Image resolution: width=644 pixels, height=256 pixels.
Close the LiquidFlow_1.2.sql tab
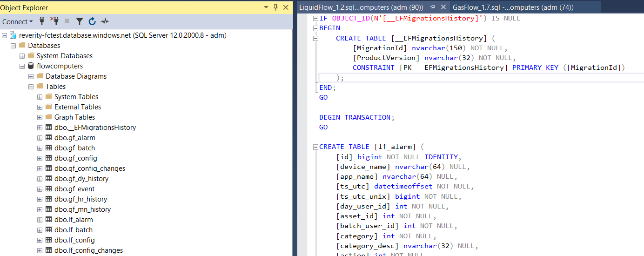pyautogui.click(x=443, y=7)
